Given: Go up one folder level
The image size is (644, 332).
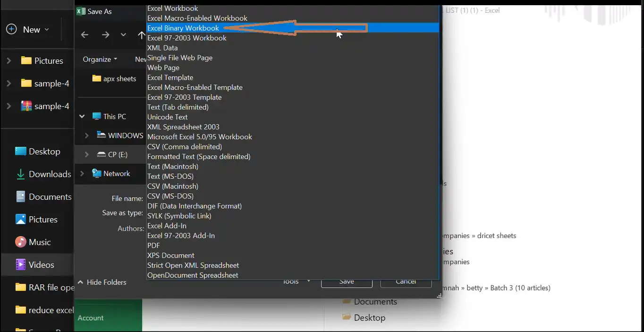Looking at the screenshot, I should (x=141, y=34).
